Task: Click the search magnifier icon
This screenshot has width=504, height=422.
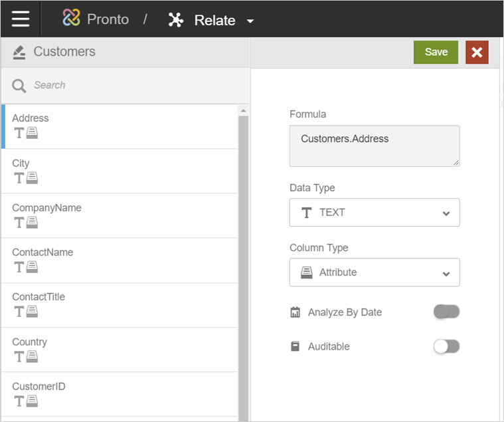Action: [x=19, y=85]
